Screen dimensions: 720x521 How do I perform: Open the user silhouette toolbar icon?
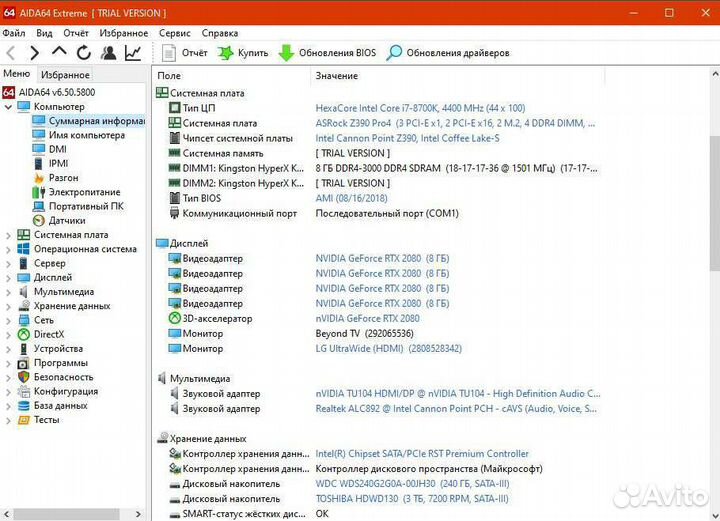(109, 53)
